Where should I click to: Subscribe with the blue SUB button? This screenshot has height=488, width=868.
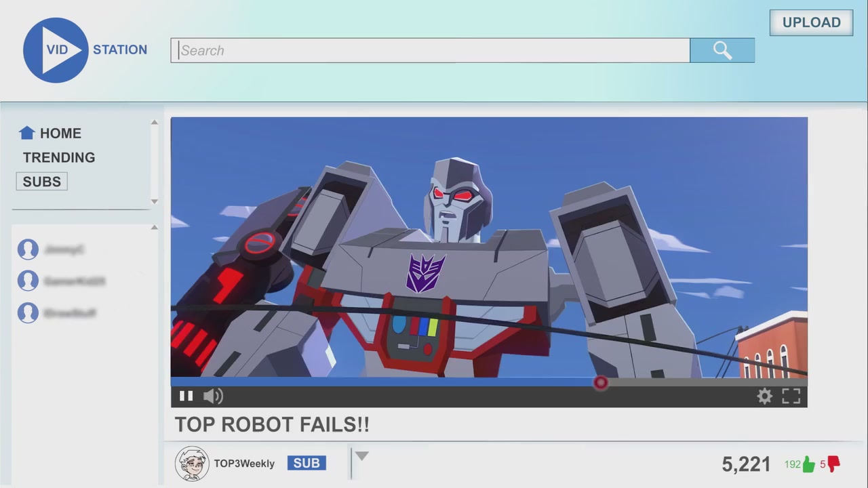coord(307,463)
